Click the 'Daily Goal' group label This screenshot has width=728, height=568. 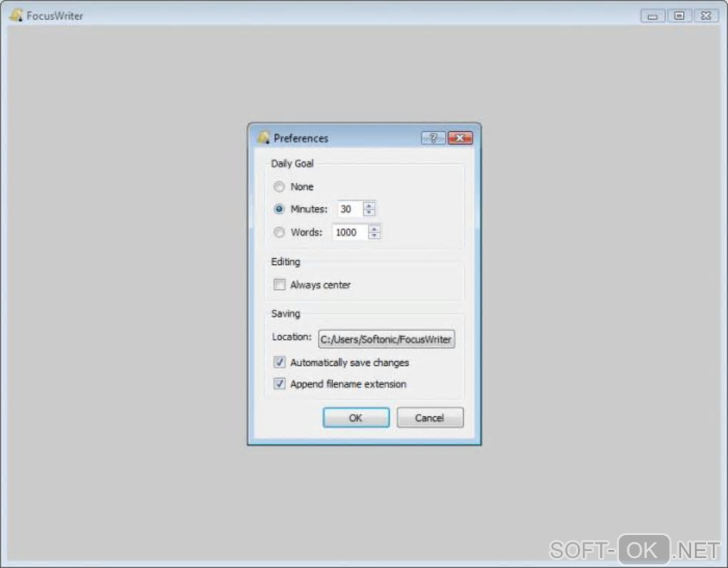coord(292,163)
